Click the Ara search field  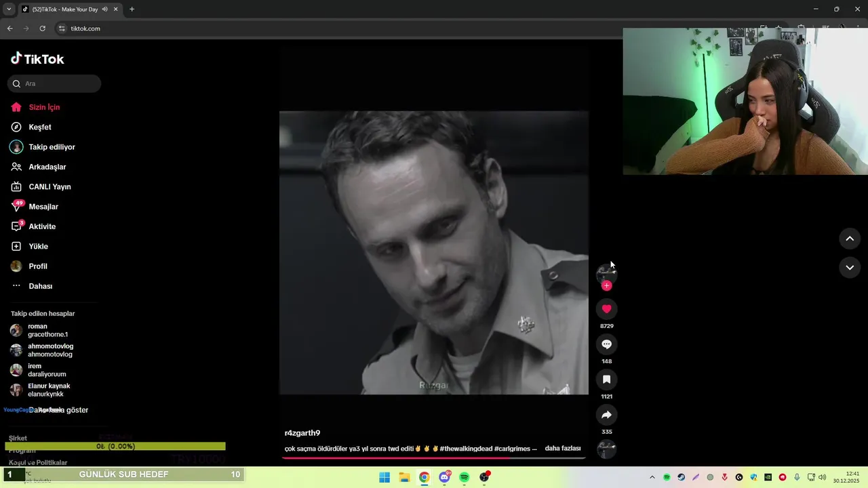(x=54, y=84)
